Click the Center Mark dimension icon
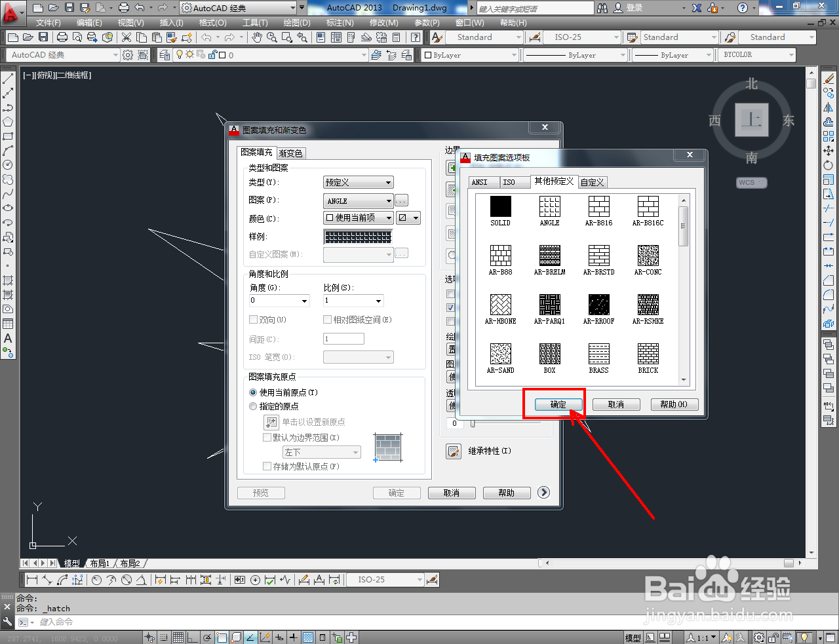 [x=255, y=580]
